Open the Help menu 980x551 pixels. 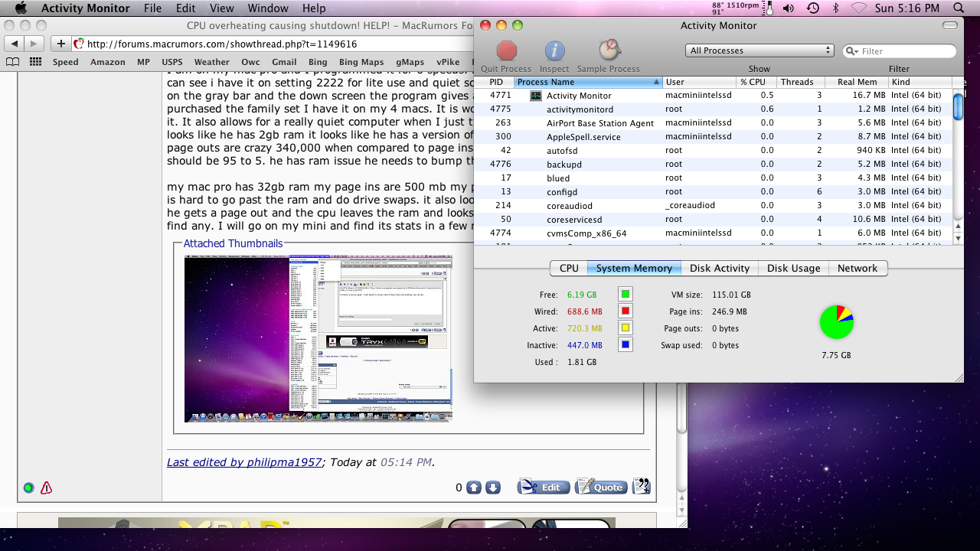314,8
